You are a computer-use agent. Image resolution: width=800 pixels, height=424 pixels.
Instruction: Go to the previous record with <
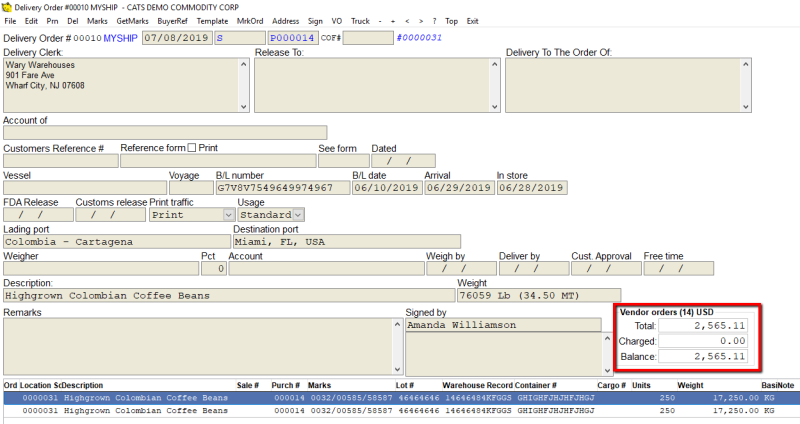coord(407,21)
